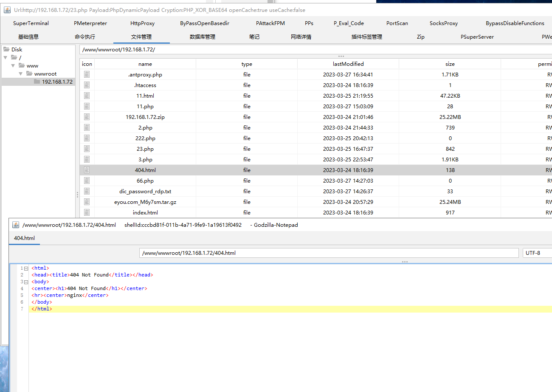Collapse the wwwroot folder node

(20, 73)
